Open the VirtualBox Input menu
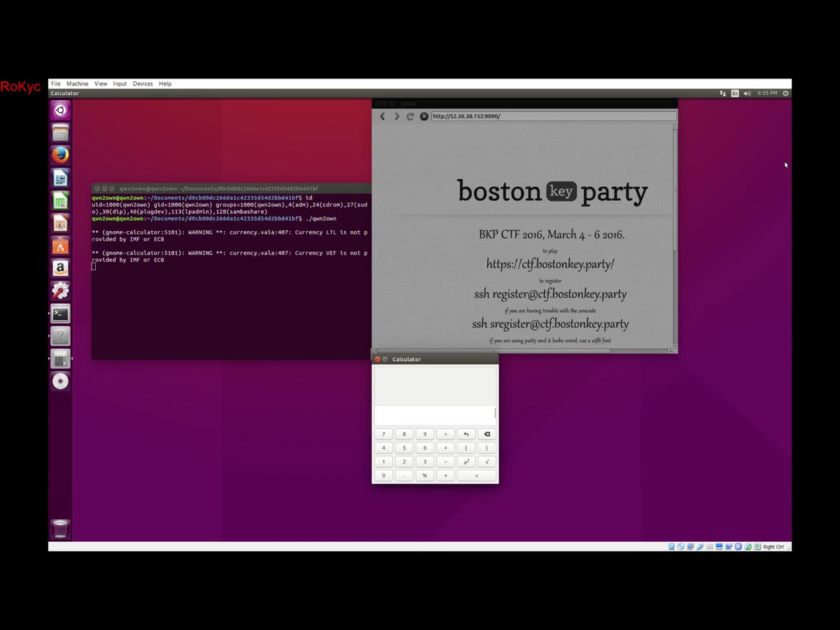840x630 pixels. [x=120, y=83]
